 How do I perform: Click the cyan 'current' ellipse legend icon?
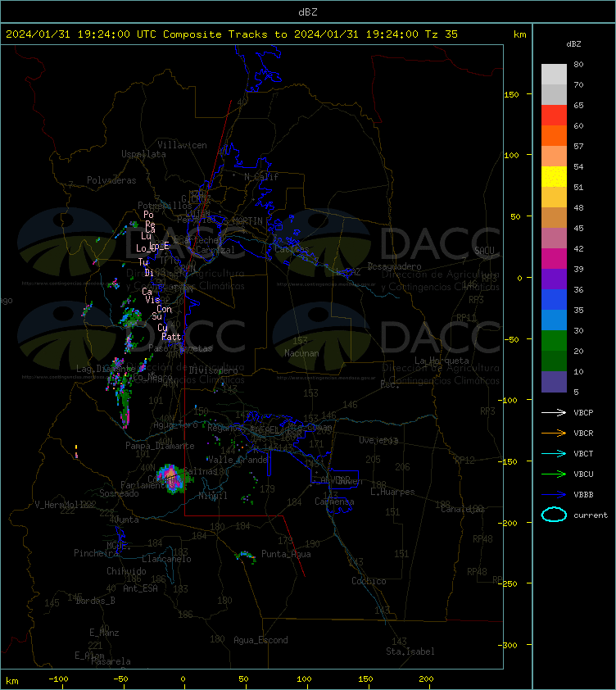coord(554,515)
